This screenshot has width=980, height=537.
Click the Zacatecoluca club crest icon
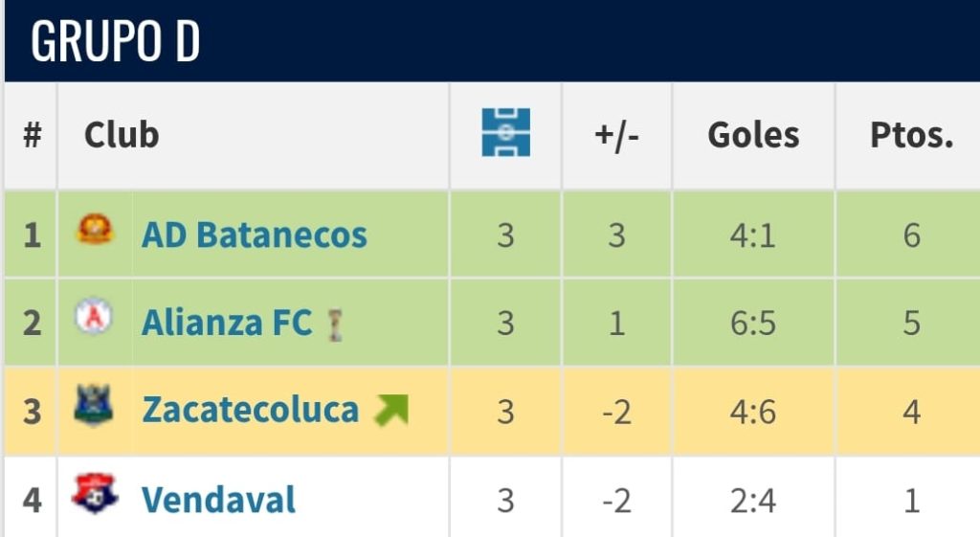click(x=94, y=407)
